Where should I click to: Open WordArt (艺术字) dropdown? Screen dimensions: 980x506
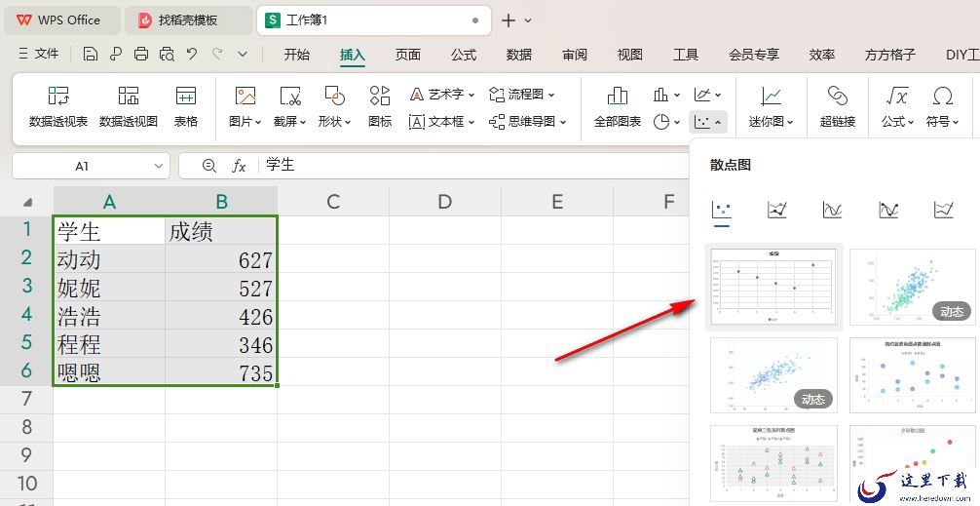click(x=442, y=95)
